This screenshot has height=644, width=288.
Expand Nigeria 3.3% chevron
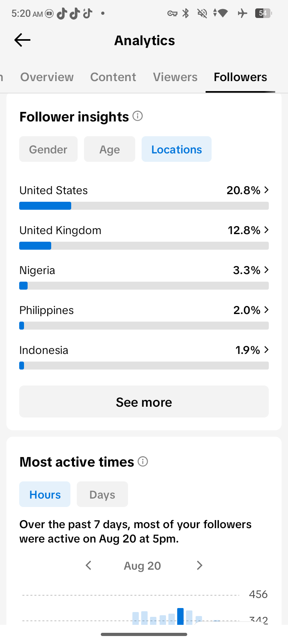point(266,270)
